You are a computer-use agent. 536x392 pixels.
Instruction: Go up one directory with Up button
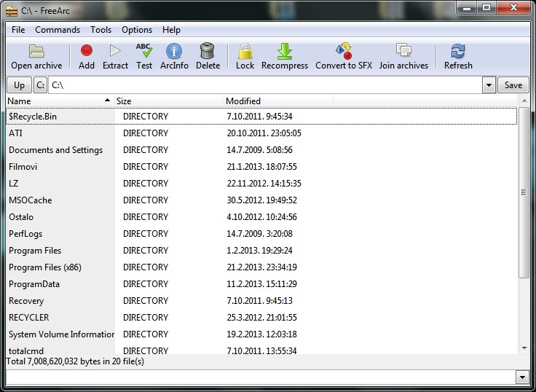pyautogui.click(x=19, y=85)
